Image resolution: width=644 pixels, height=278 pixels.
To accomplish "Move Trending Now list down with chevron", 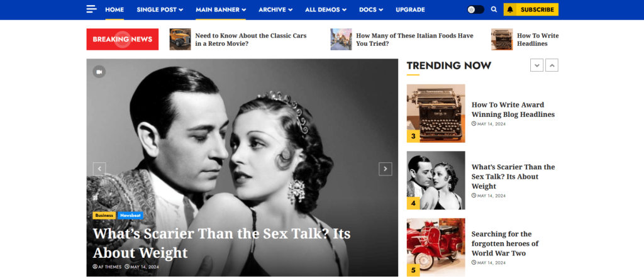I will (537, 65).
